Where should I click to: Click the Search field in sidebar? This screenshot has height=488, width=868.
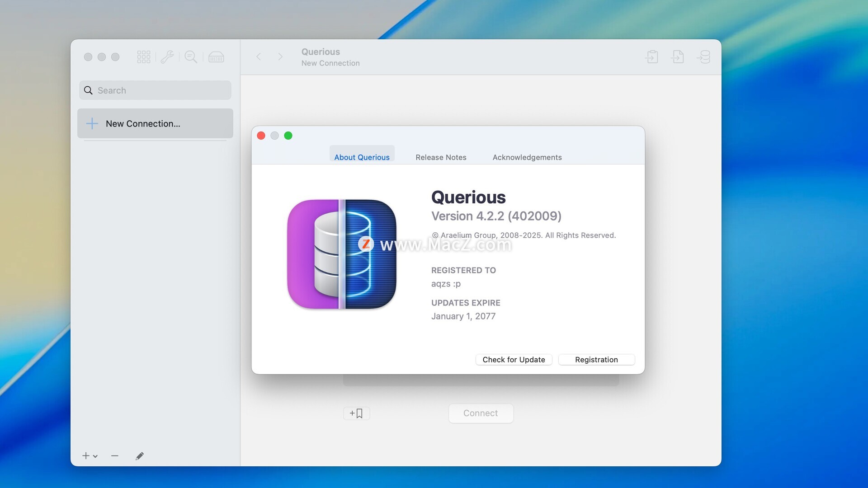pos(155,90)
